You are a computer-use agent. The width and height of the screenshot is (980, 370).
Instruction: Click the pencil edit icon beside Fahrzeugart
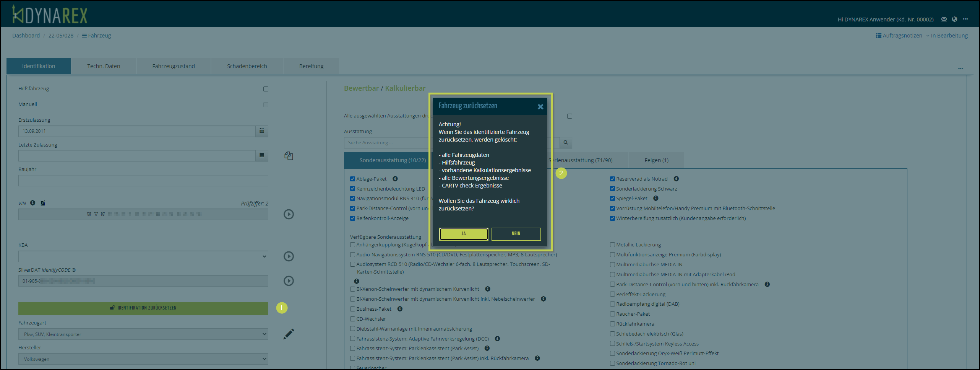click(x=289, y=334)
